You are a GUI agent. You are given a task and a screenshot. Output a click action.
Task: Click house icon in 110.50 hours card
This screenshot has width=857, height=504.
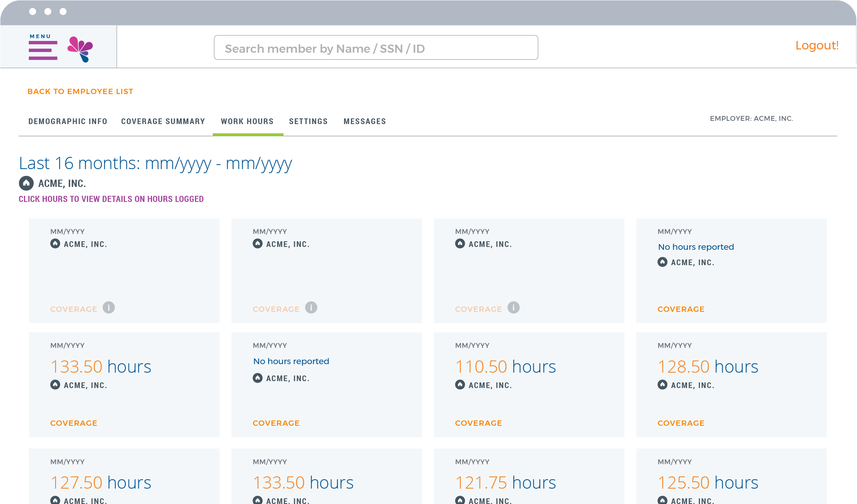click(x=460, y=385)
